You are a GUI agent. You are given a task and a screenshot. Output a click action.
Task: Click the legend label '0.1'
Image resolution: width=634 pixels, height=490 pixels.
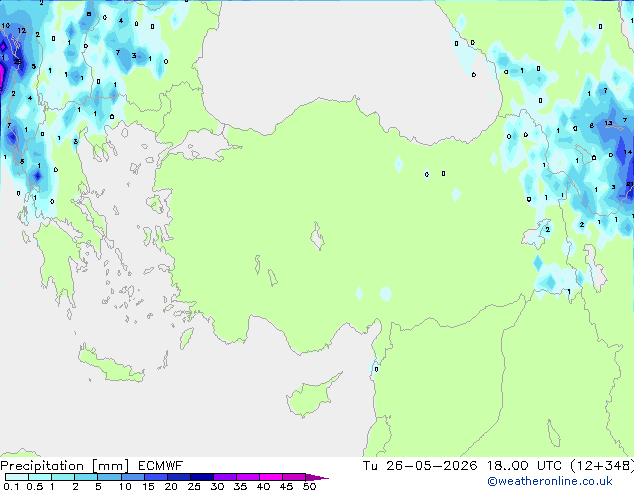click(11, 486)
